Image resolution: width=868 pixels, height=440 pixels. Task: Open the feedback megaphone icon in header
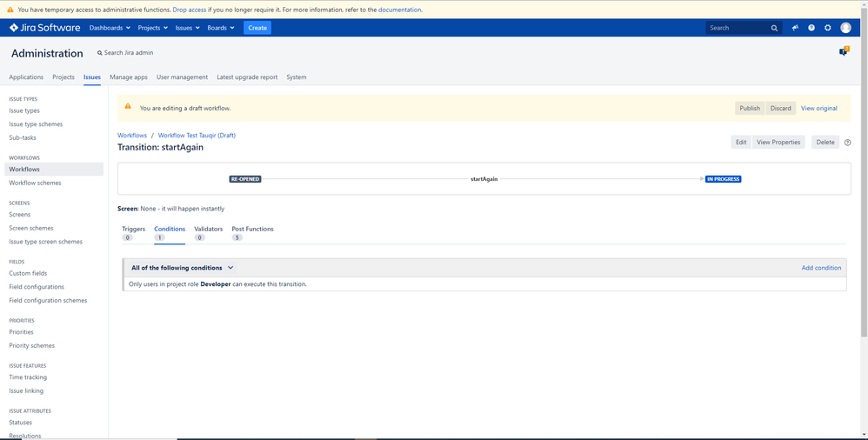tap(795, 28)
